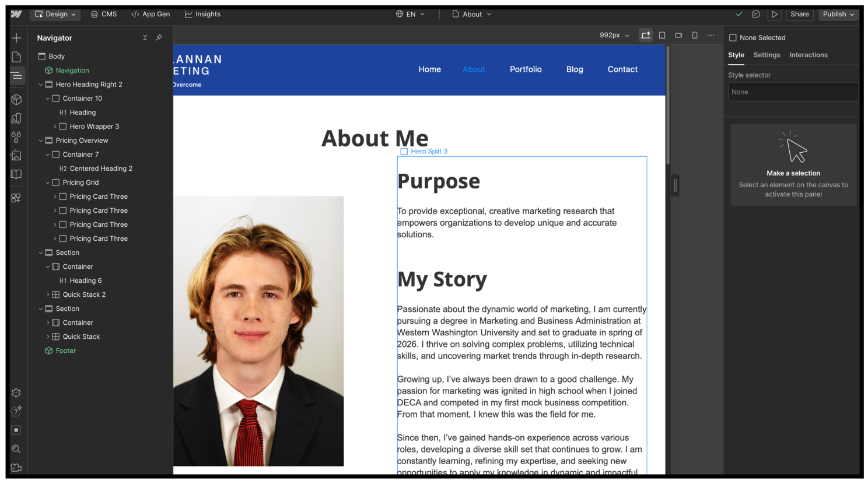Open the About page dropdown
868x484 pixels.
click(472, 14)
